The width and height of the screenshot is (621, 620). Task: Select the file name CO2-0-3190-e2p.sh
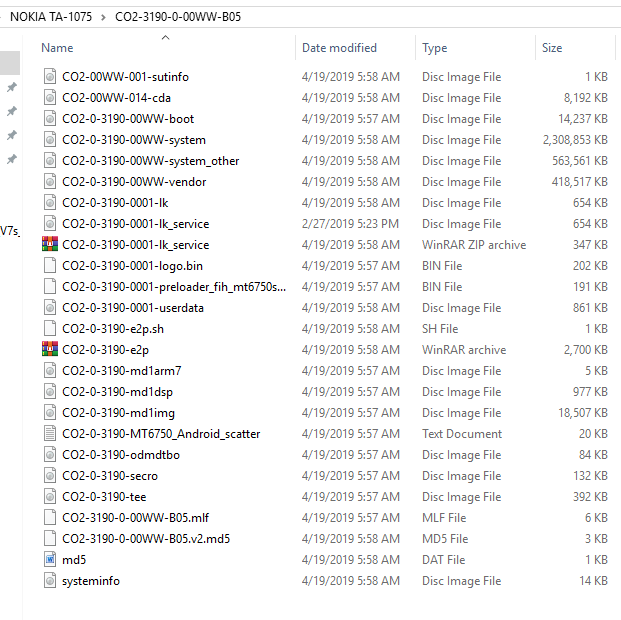point(113,329)
